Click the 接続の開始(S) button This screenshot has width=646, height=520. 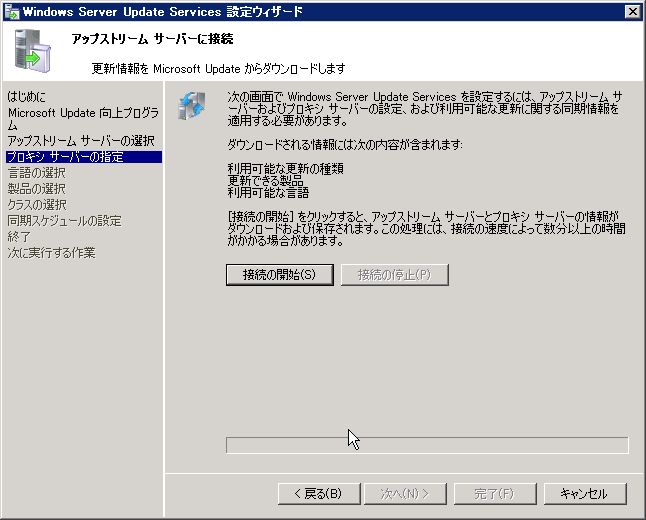coord(280,274)
